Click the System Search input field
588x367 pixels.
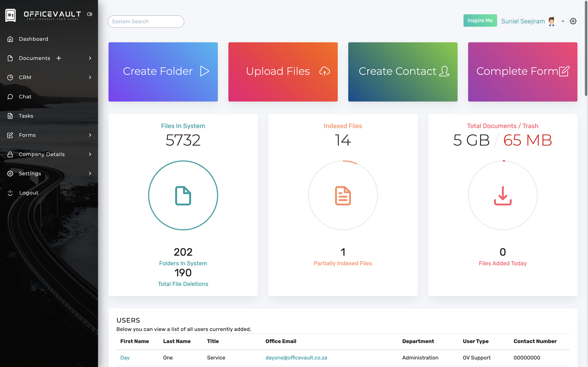tap(146, 21)
